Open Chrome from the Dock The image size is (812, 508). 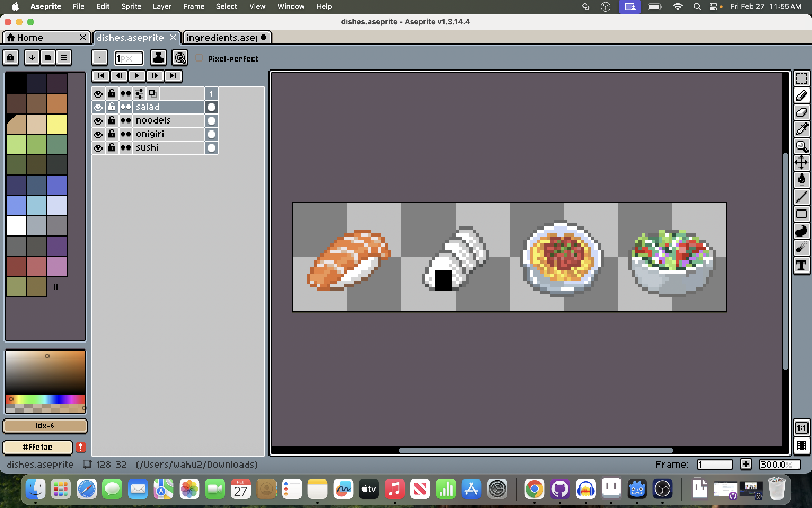534,489
